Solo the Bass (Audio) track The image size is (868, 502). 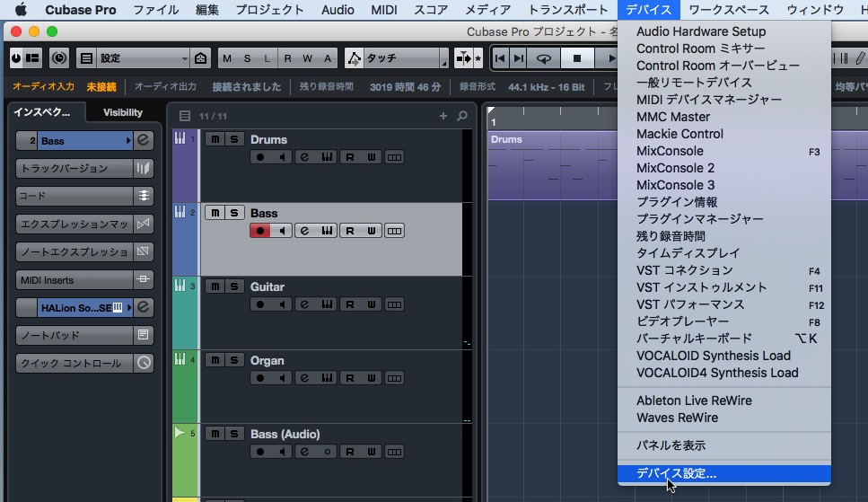tap(234, 434)
